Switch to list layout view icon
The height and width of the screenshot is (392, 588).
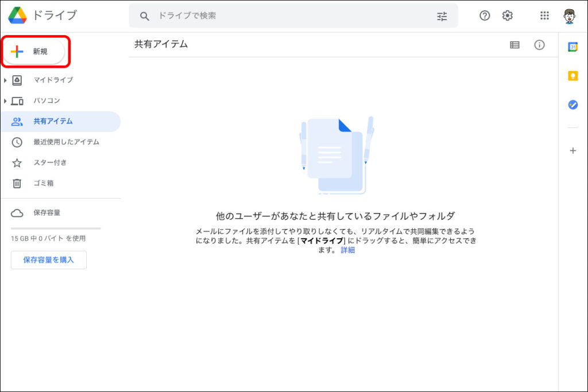coord(514,45)
